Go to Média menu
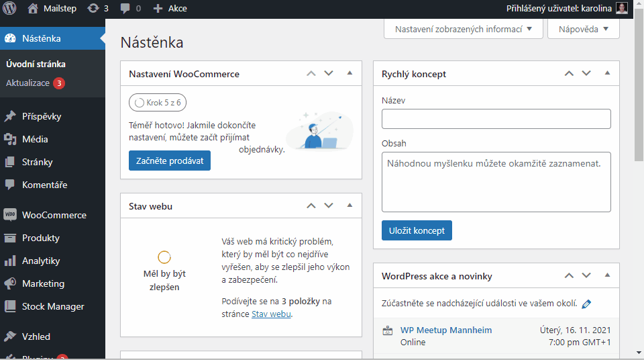 point(35,139)
